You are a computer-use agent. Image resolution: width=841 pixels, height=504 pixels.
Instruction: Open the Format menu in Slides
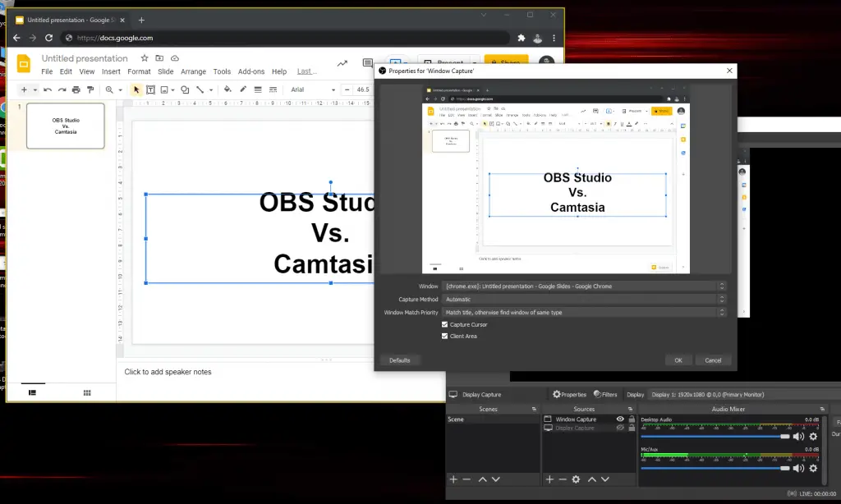(139, 71)
